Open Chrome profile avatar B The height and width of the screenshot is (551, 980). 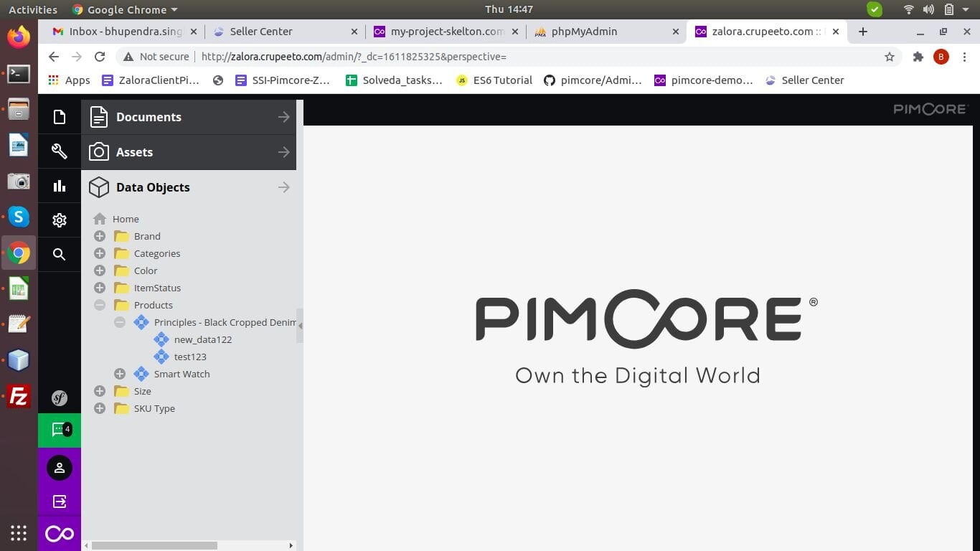(941, 57)
